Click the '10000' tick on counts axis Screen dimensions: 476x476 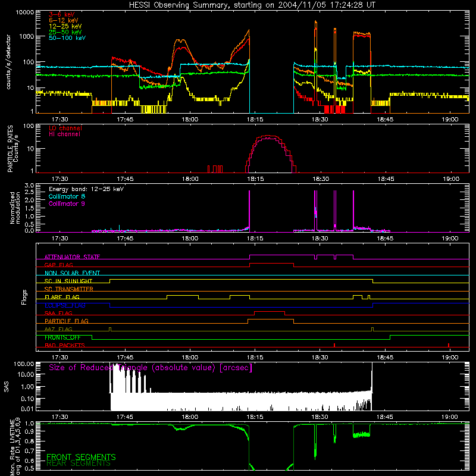(24, 12)
